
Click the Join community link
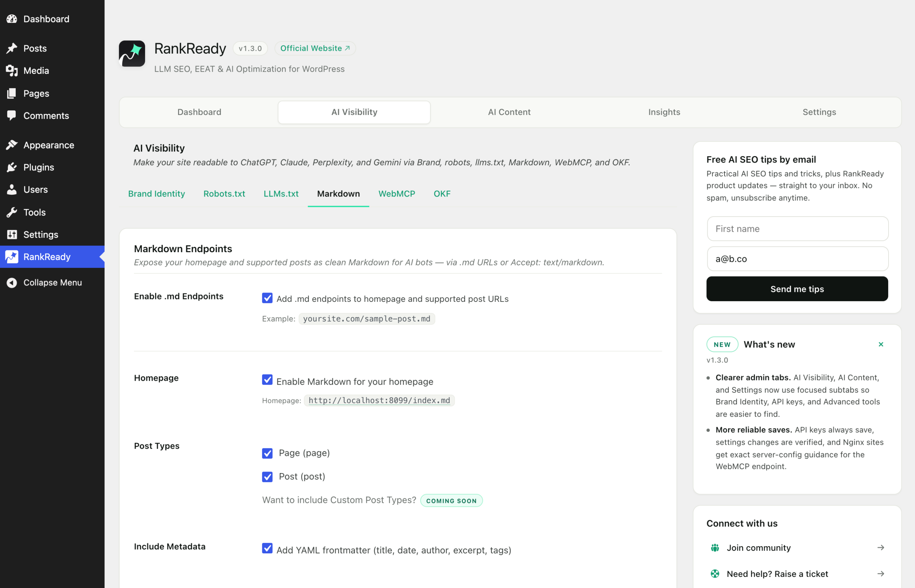pos(797,548)
